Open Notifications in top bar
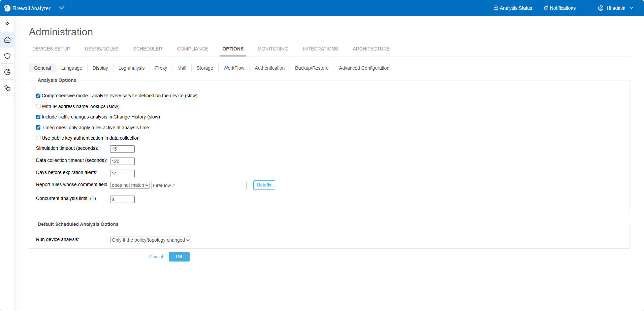Screen dimensions: 644x311 [559, 8]
